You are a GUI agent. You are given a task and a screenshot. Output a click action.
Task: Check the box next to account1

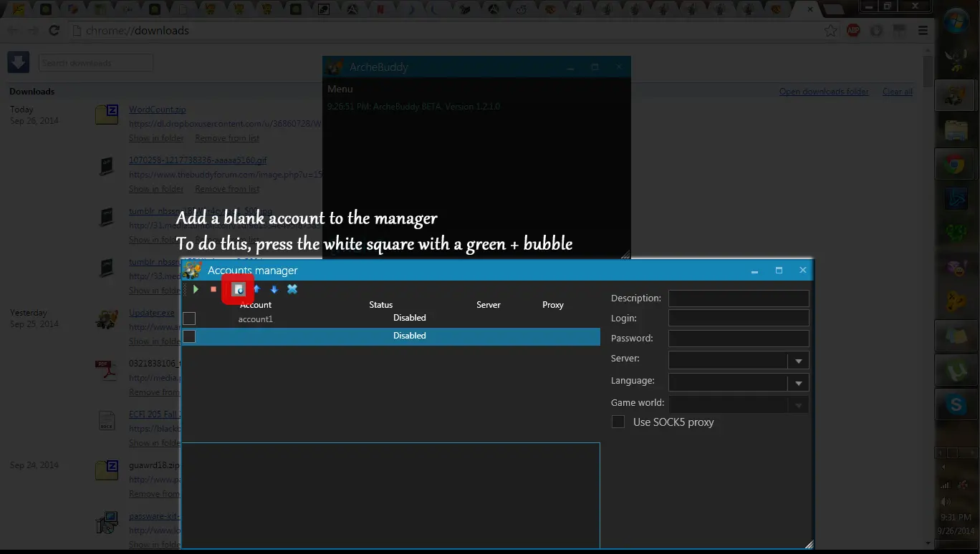click(189, 319)
